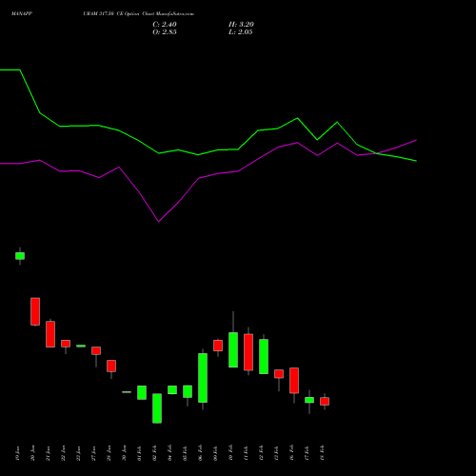Click the 21 Jan date axis label
The height and width of the screenshot is (476, 476).
(49, 453)
